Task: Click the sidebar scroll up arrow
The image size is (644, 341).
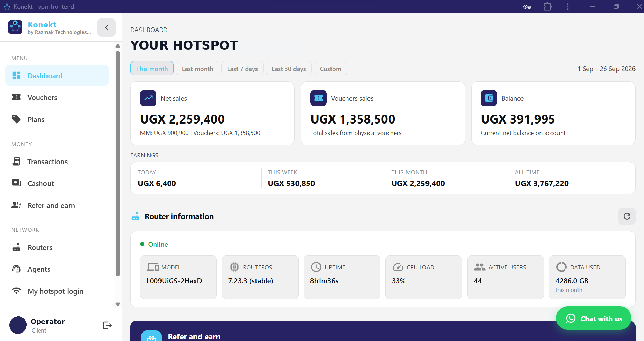Action: pyautogui.click(x=118, y=46)
